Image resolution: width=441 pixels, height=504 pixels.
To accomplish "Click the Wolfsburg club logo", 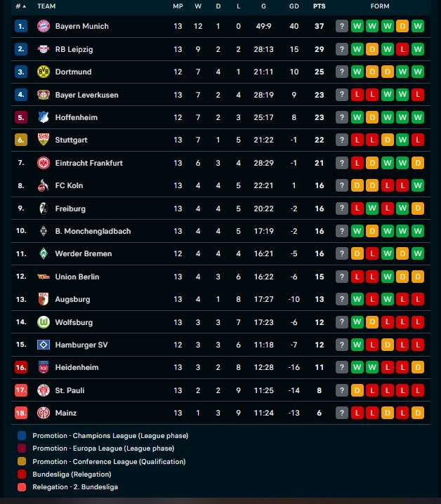I will (44, 322).
